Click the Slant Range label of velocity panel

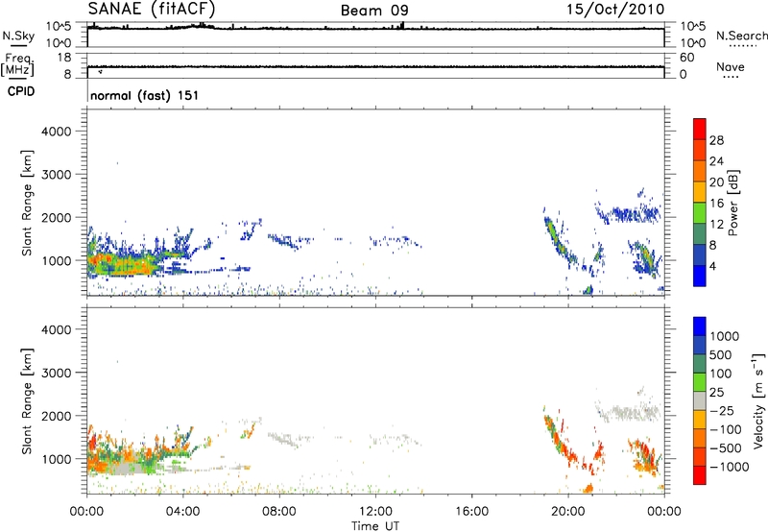(x=27, y=401)
